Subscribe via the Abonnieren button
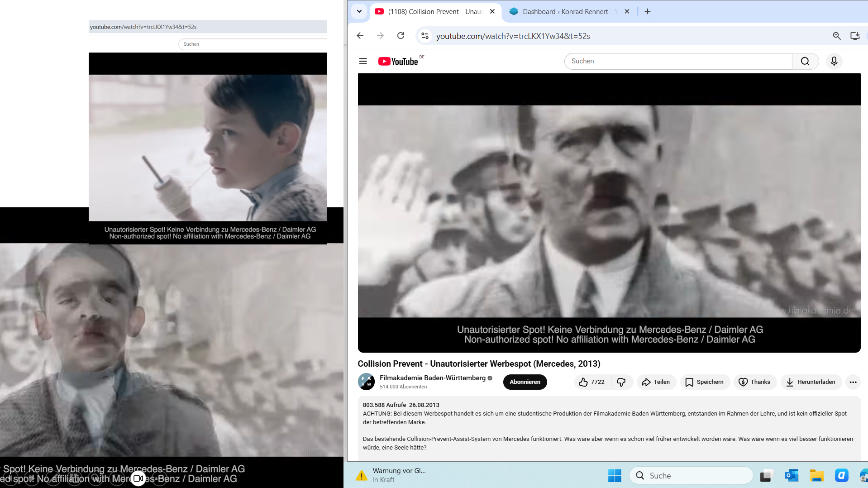Image resolution: width=868 pixels, height=488 pixels. coord(525,382)
